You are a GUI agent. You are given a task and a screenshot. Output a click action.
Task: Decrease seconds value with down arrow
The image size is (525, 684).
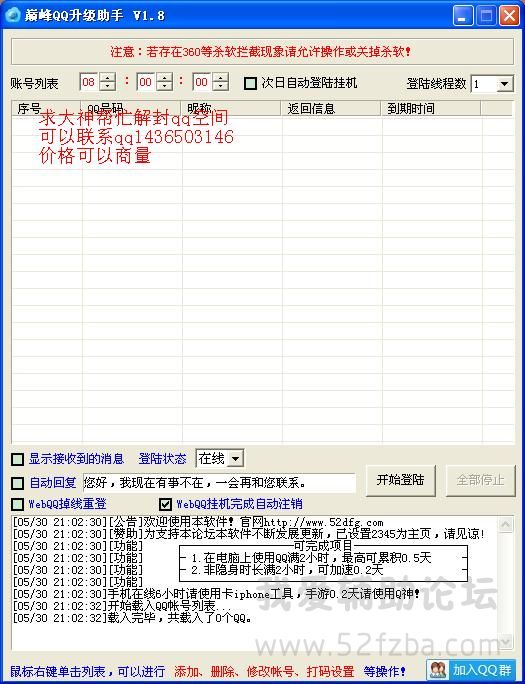click(221, 86)
